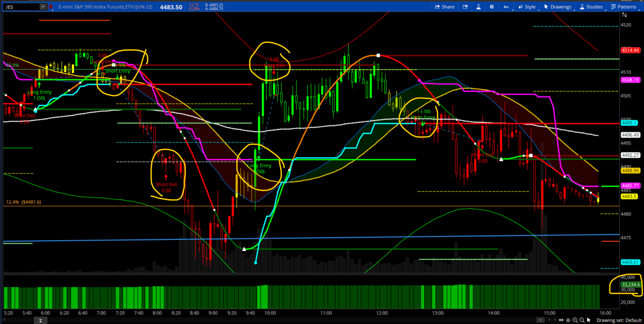Click the Drawing set: Default label
The height and width of the screenshot is (324, 644).
click(618, 320)
